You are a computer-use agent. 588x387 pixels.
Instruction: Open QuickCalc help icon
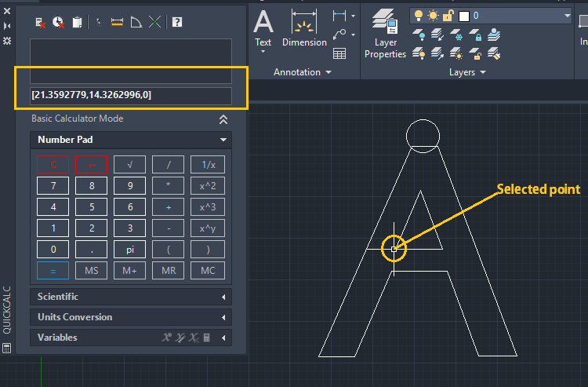pos(177,22)
